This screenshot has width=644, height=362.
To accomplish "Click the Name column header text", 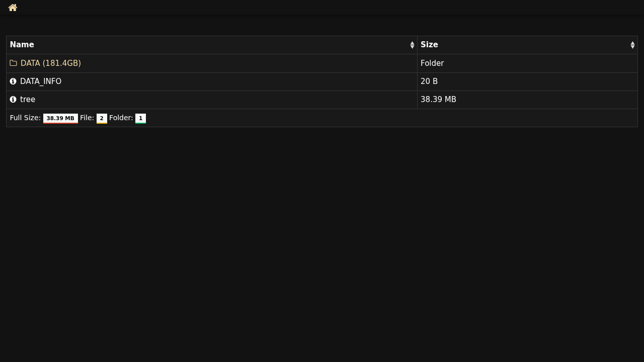I will point(22,45).
